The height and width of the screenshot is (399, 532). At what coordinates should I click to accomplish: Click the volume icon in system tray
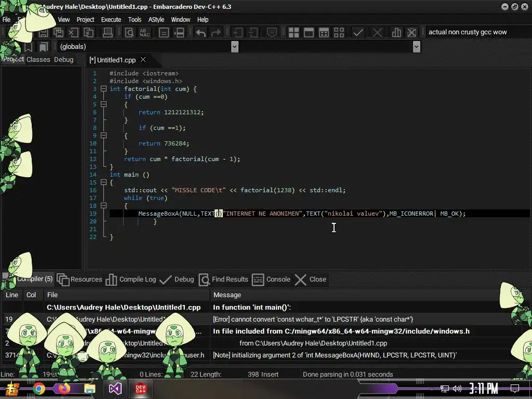[457, 389]
